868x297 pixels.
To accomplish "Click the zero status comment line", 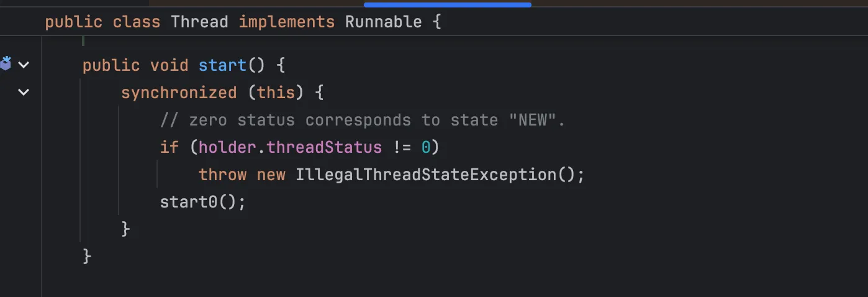I will pos(363,120).
